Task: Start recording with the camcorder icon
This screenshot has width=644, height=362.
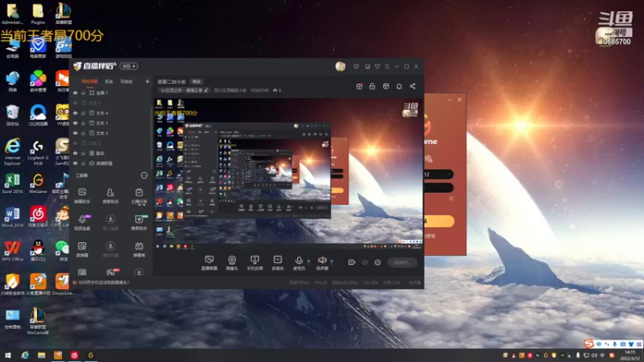Action: (x=352, y=262)
